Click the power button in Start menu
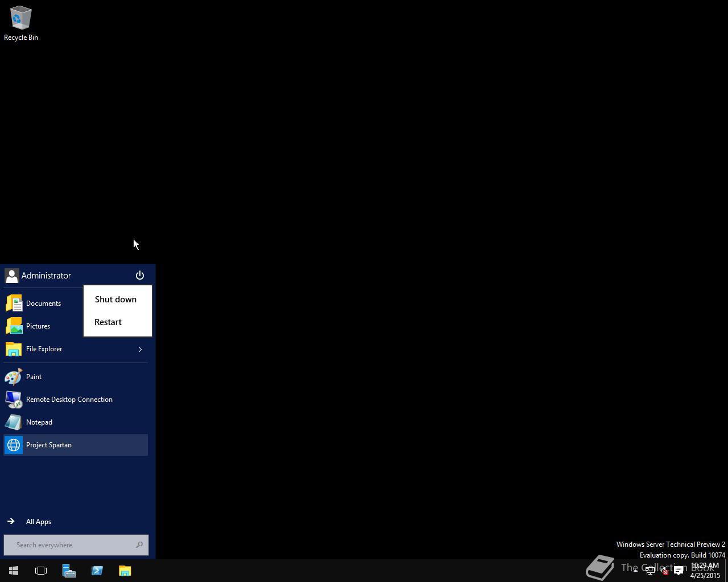The height and width of the screenshot is (582, 728). click(x=140, y=276)
